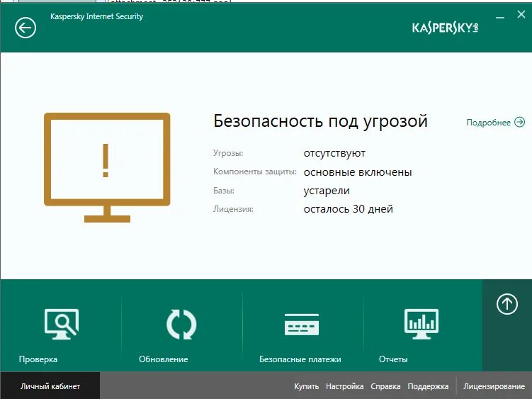532x399 pixels.
Task: Click the Отчеты label
Action: [x=393, y=359]
